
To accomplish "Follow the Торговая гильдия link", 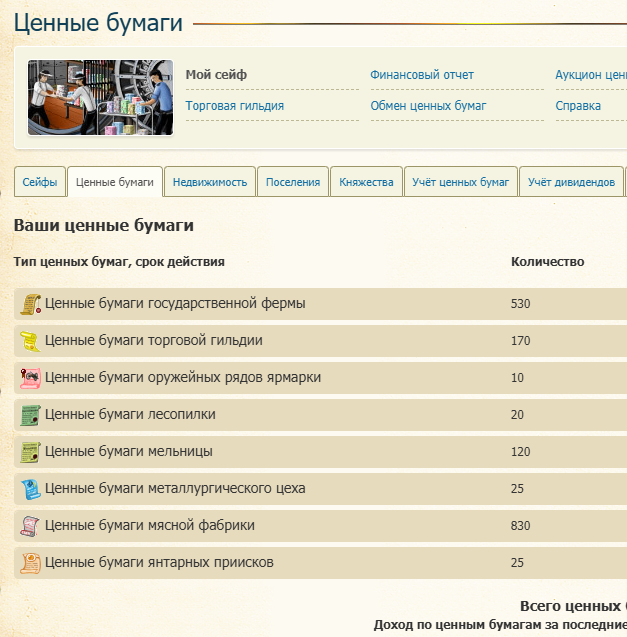I will click(x=235, y=106).
